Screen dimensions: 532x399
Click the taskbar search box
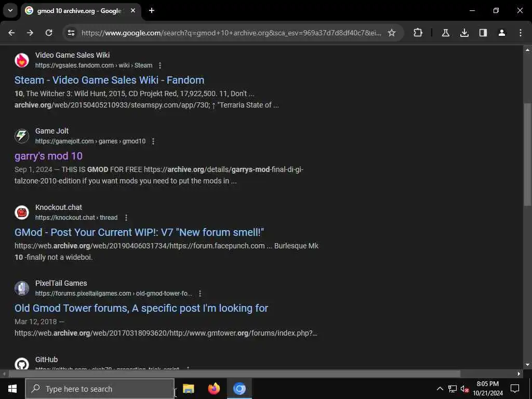click(x=100, y=389)
